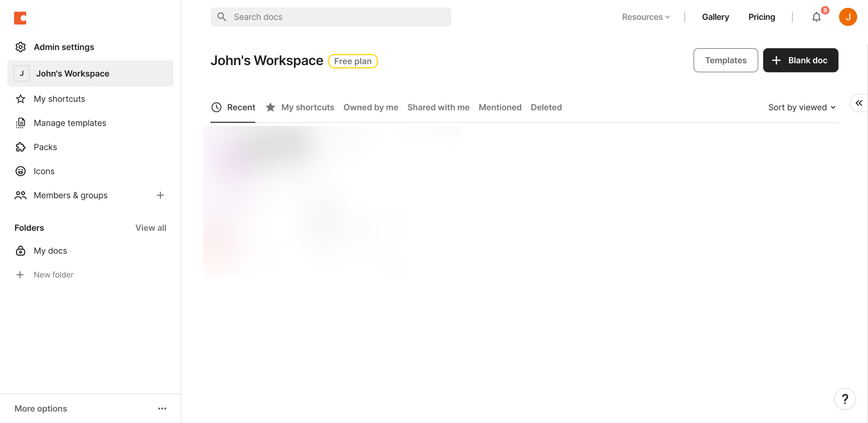Screen dimensions: 868x423
Task: Switch to the Deleted tab
Action: point(546,107)
